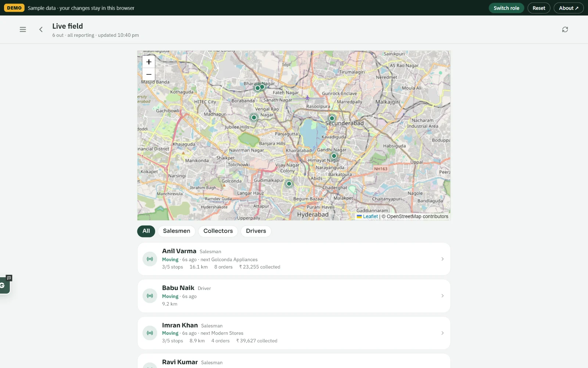Filter list by Drivers
The height and width of the screenshot is (368, 588).
(256, 231)
